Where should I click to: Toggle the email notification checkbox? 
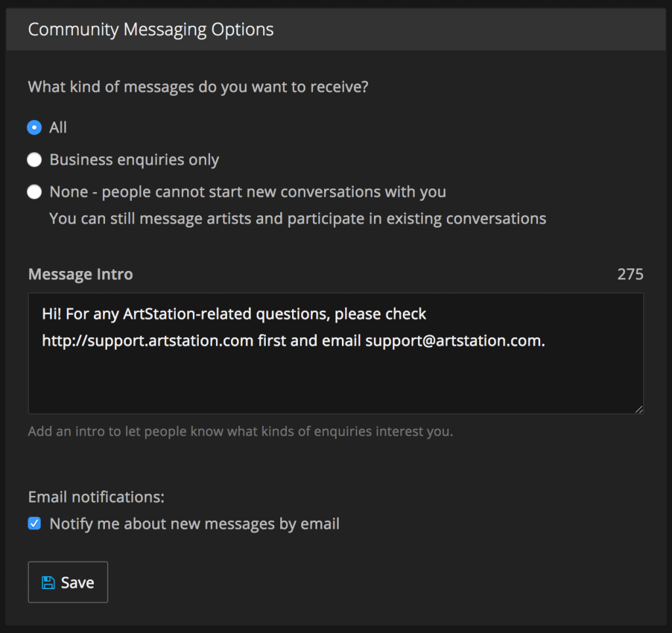pyautogui.click(x=35, y=523)
